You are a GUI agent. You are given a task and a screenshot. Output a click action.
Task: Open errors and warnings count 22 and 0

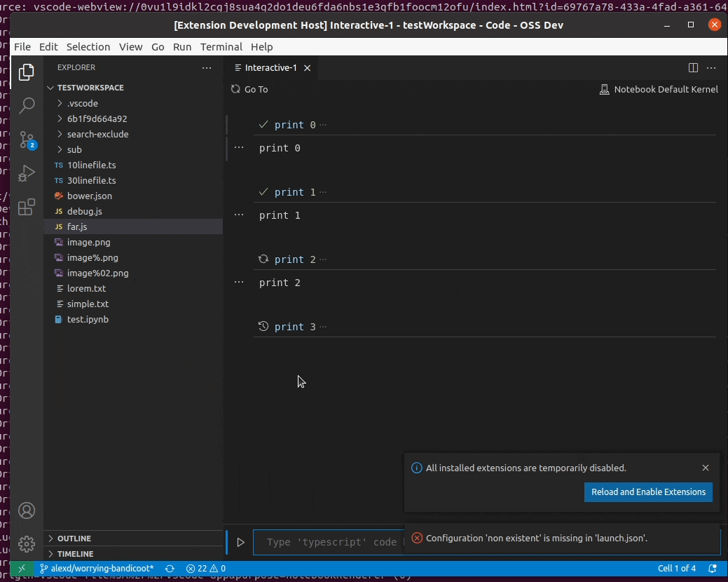click(206, 569)
